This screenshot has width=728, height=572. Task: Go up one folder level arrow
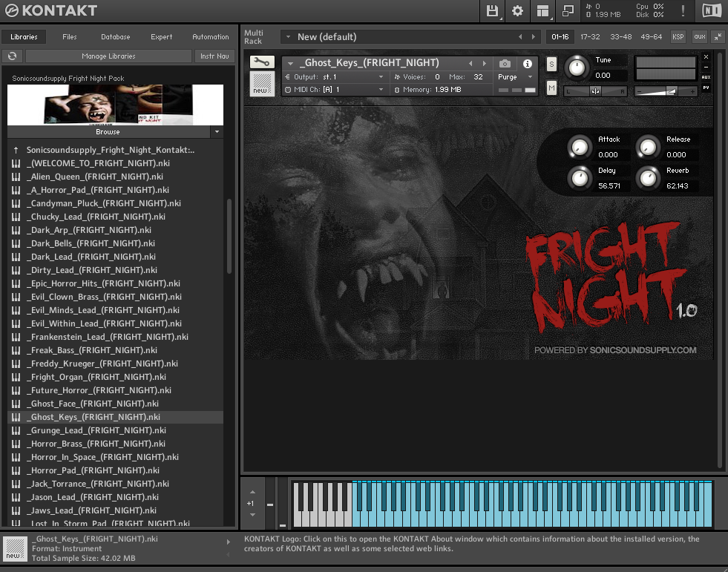16,150
